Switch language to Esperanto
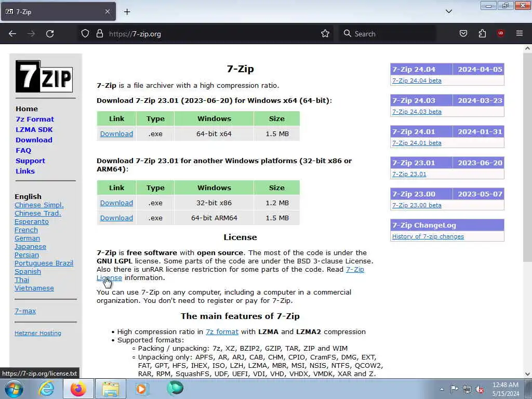Viewport: 532px width, 399px height. tap(32, 221)
